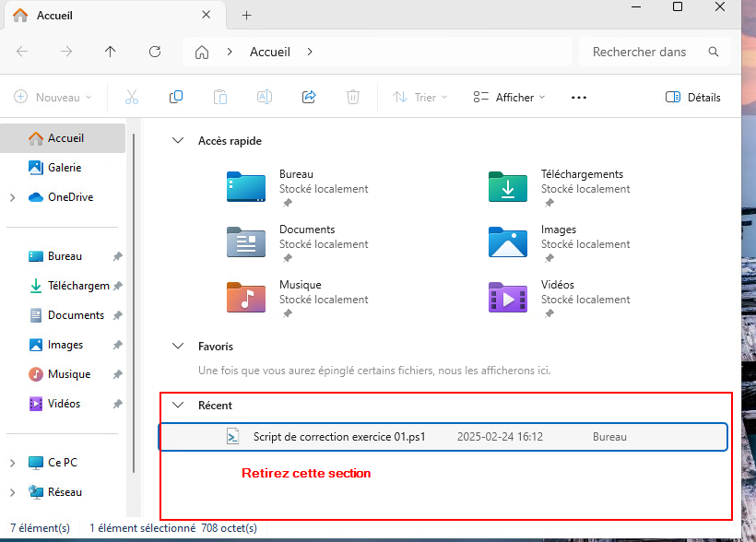Toggle the Détails pane
This screenshot has height=542, width=756.
(x=692, y=98)
